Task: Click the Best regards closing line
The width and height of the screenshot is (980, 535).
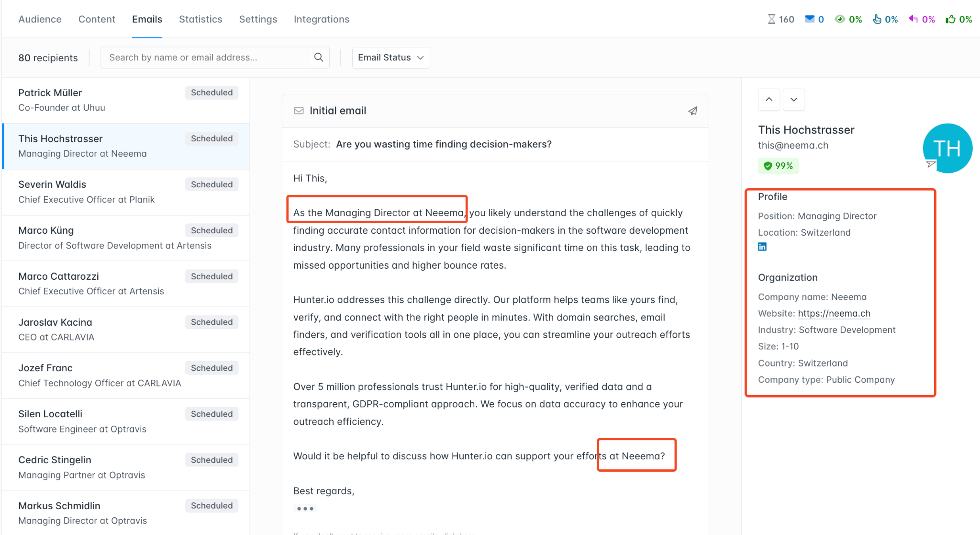Action: [323, 491]
